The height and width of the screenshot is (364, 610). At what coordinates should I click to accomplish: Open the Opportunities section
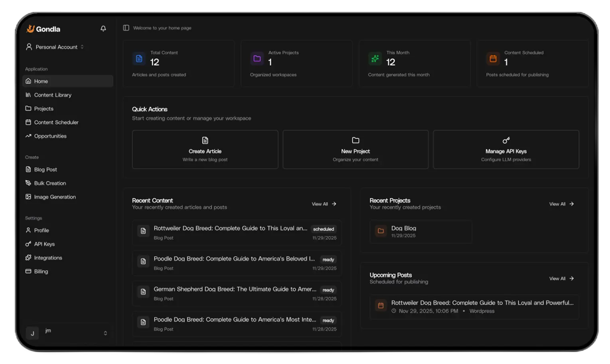tap(50, 136)
